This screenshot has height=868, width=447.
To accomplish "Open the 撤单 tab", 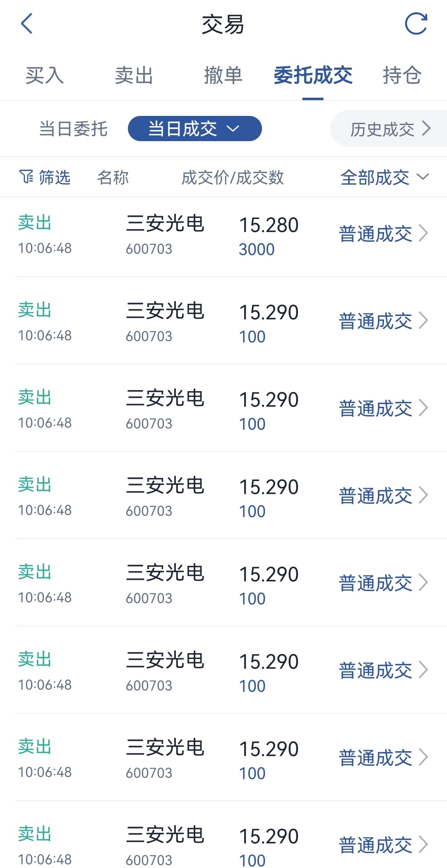I will (x=223, y=75).
